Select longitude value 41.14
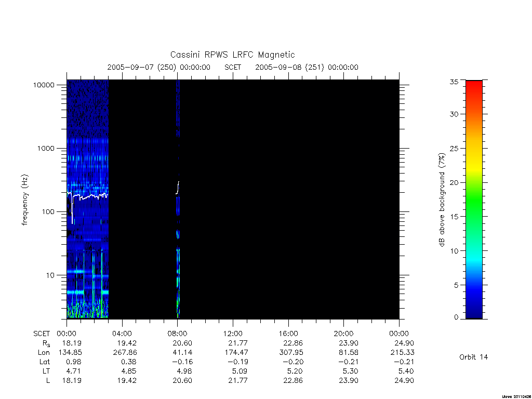 [182, 353]
